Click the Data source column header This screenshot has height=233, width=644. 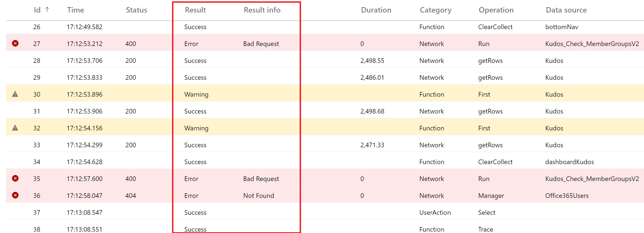[566, 10]
